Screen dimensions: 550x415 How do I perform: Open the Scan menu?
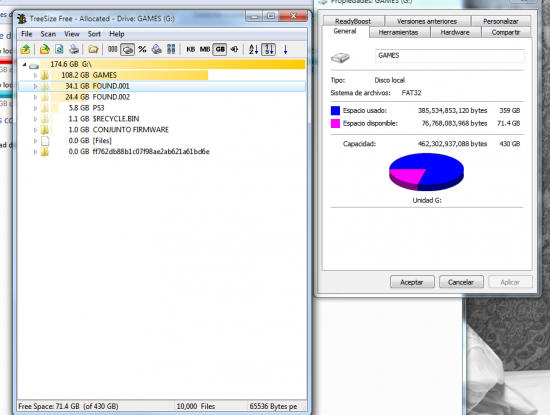[x=48, y=34]
